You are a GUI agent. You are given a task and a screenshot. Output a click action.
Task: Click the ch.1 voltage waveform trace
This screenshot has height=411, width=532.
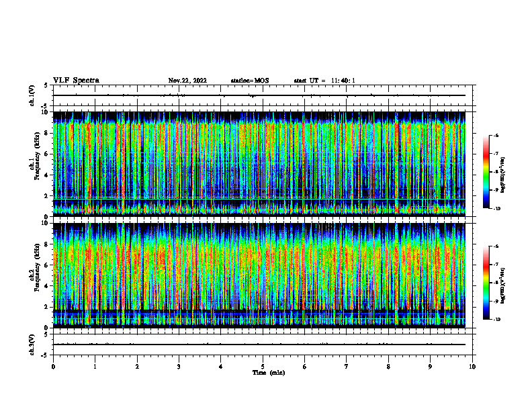[259, 95]
